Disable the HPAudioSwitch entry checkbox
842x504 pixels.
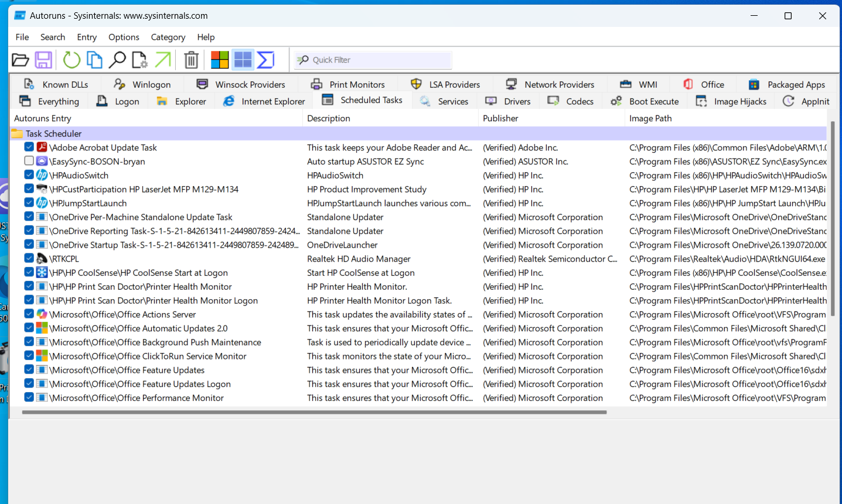pyautogui.click(x=29, y=174)
